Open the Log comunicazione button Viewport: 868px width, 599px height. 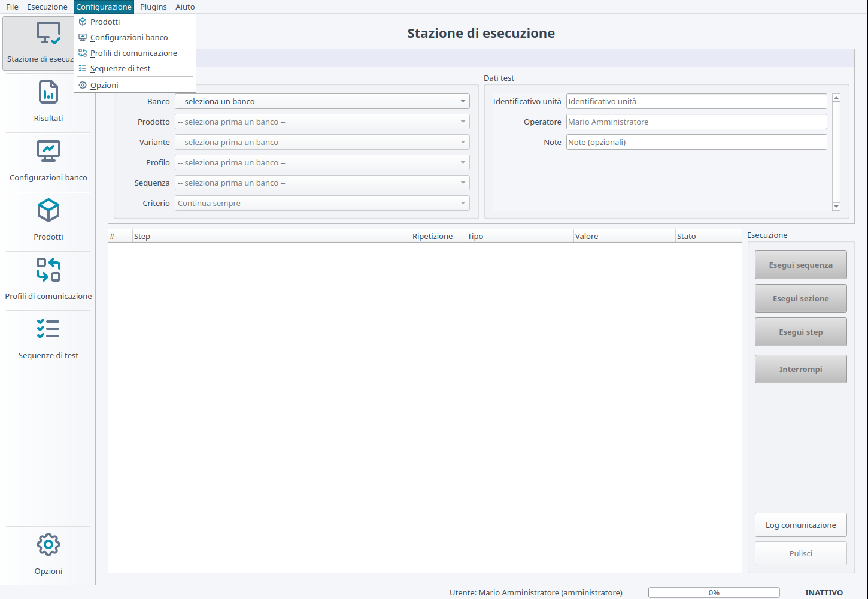[x=801, y=525]
